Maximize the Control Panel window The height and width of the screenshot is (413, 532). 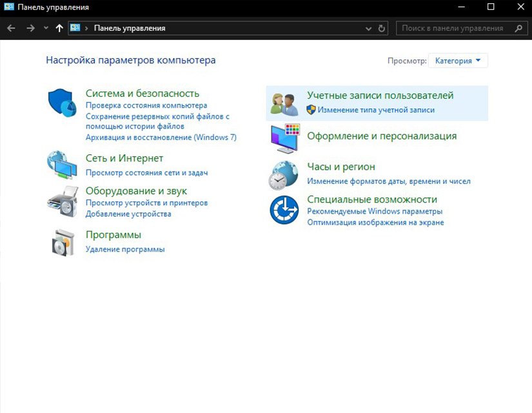491,7
